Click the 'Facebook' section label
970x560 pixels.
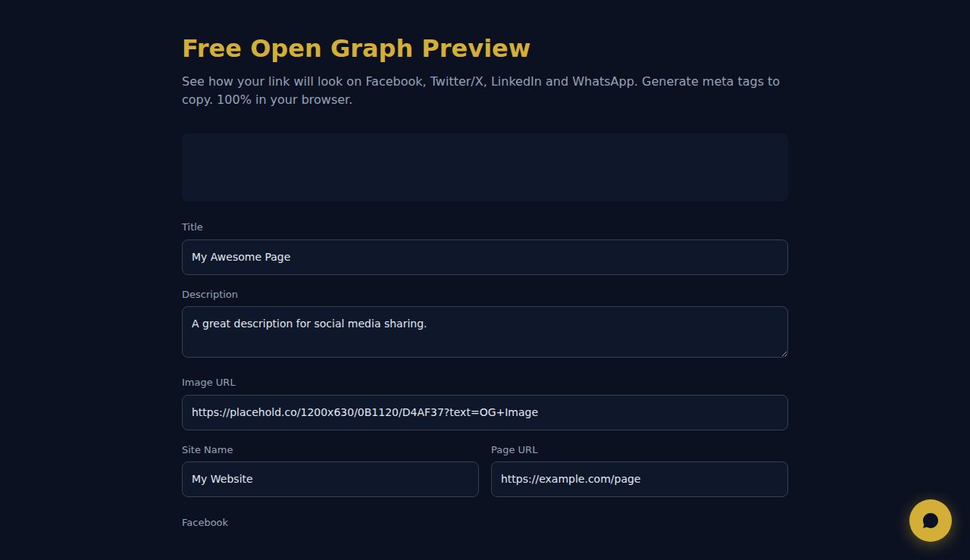(205, 522)
